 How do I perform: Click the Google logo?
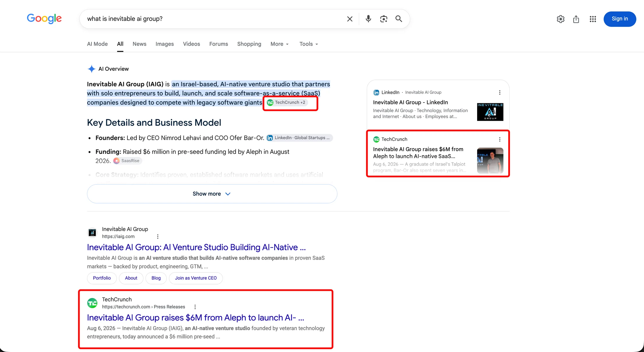click(x=44, y=18)
